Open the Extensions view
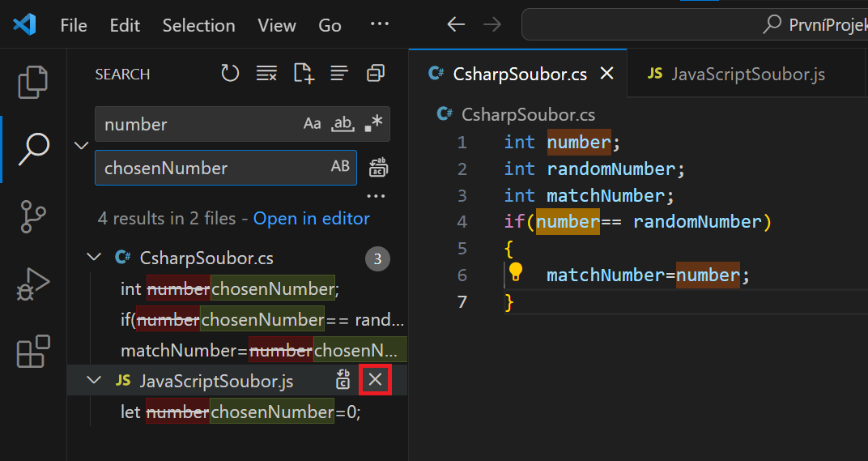The width and height of the screenshot is (868, 461). (x=33, y=352)
